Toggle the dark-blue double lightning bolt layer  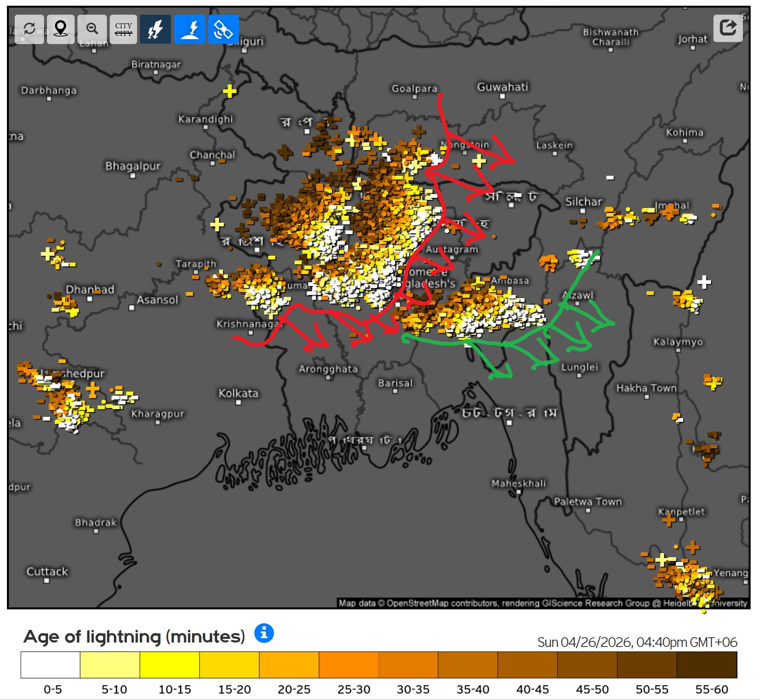point(155,29)
